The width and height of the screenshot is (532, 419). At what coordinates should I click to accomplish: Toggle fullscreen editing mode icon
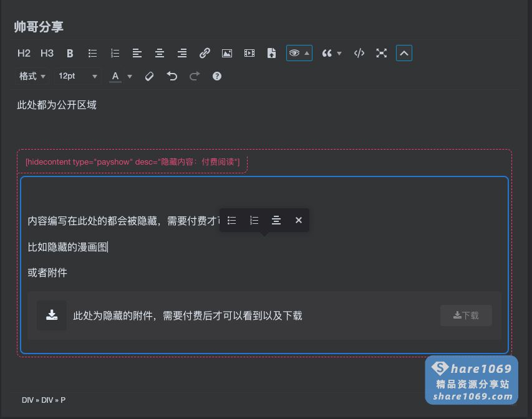[381, 53]
